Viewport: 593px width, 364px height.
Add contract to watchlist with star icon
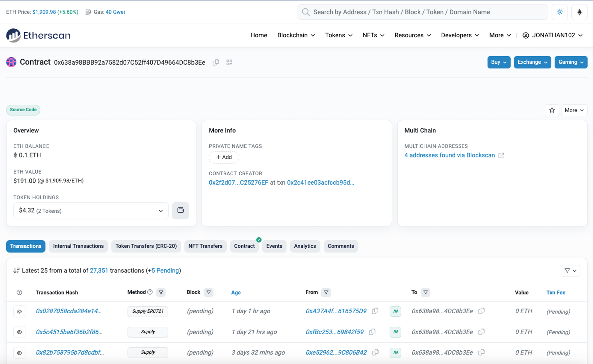[x=552, y=110]
